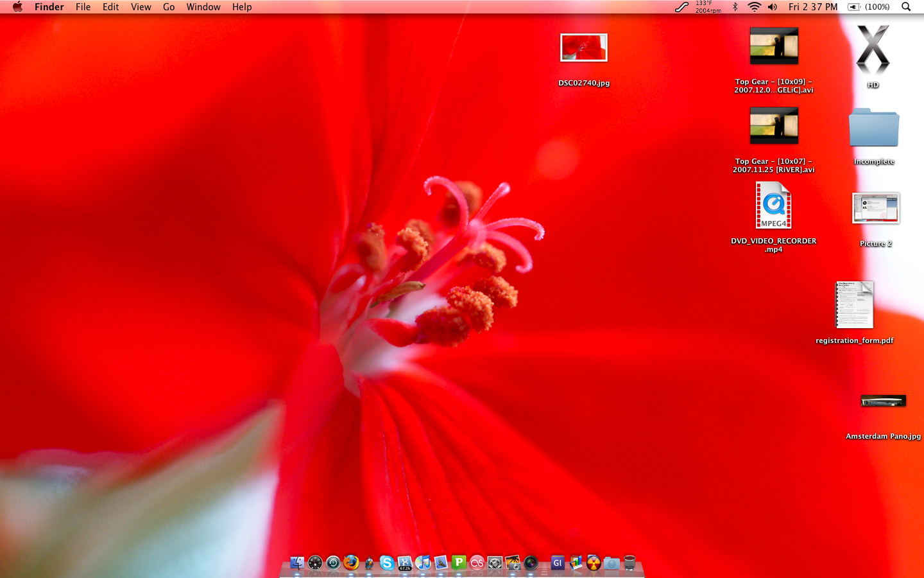Click the Fri 2 37 PM clock

click(813, 7)
